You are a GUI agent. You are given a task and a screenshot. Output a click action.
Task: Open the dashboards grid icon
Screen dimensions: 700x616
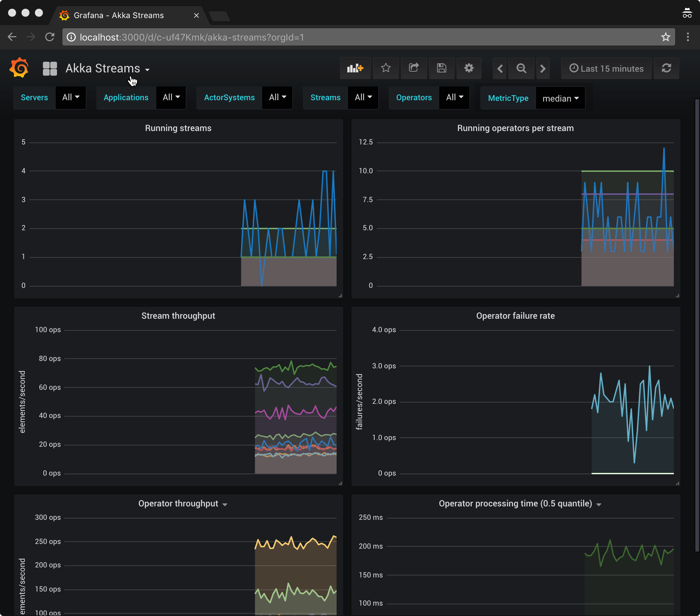[50, 68]
